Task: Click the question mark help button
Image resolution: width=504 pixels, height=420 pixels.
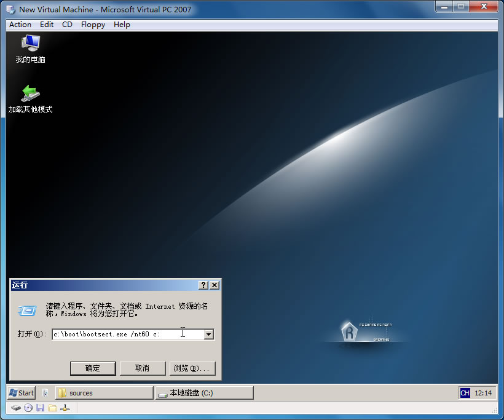Action: pyautogui.click(x=203, y=285)
